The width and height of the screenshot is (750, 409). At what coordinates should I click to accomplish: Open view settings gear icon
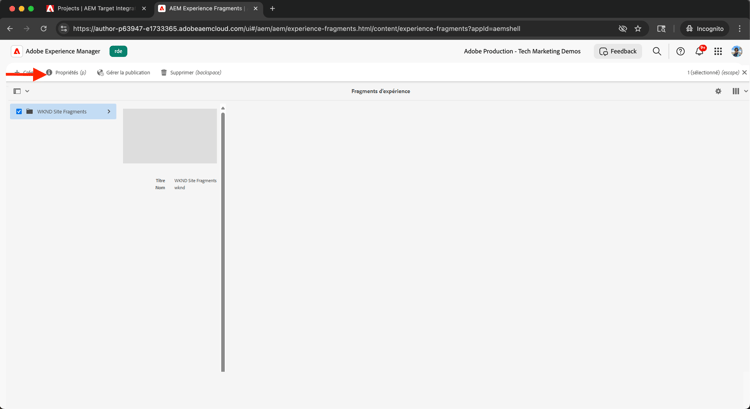click(718, 91)
